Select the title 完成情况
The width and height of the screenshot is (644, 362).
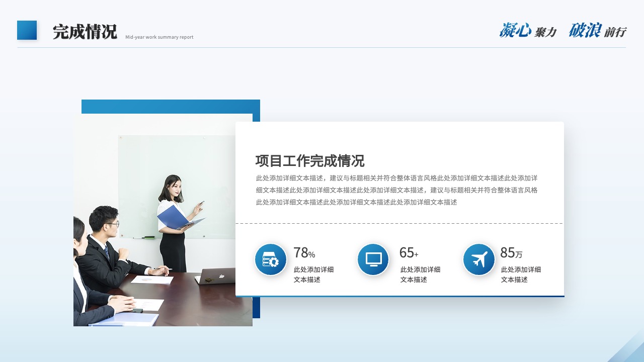point(85,32)
